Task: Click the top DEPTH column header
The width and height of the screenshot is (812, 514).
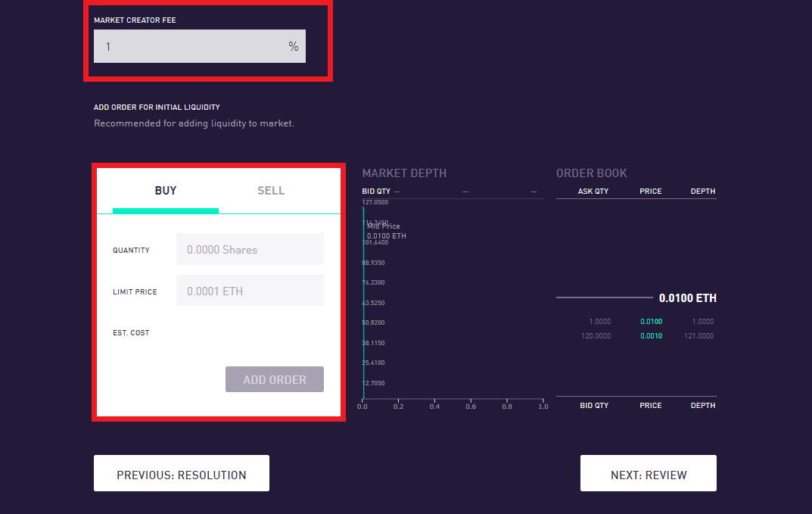Action: 703,192
